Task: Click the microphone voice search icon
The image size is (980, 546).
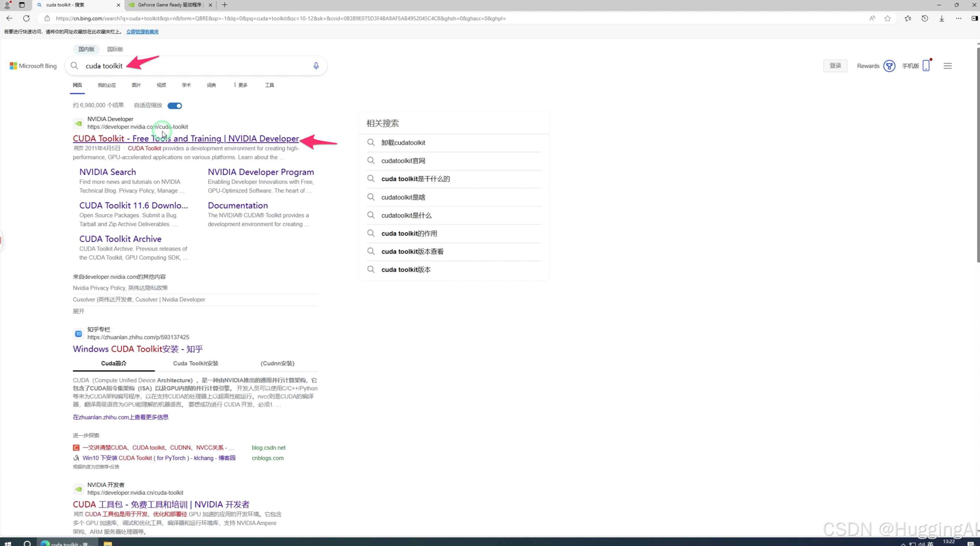Action: pyautogui.click(x=316, y=66)
